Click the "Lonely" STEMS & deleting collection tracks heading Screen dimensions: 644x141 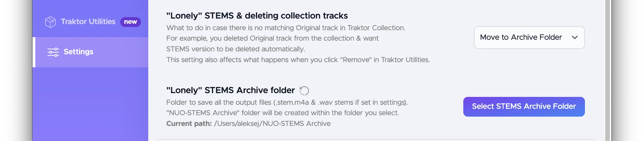(257, 16)
